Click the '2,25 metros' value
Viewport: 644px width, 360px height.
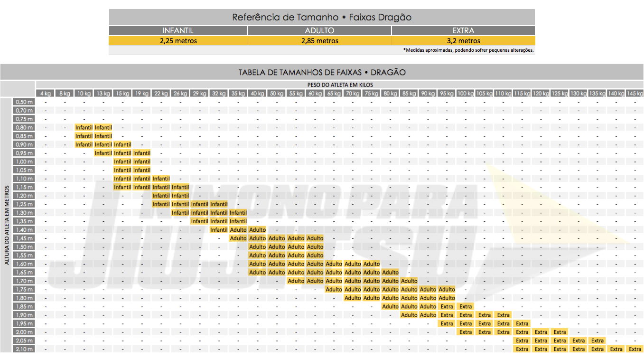click(x=178, y=41)
